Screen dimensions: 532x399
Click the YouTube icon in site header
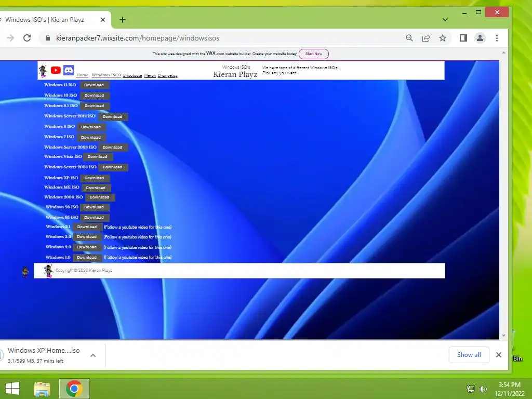coord(56,70)
